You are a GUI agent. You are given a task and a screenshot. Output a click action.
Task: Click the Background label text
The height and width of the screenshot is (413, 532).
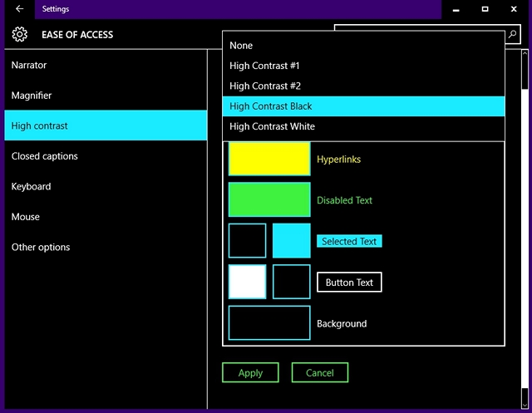click(342, 324)
